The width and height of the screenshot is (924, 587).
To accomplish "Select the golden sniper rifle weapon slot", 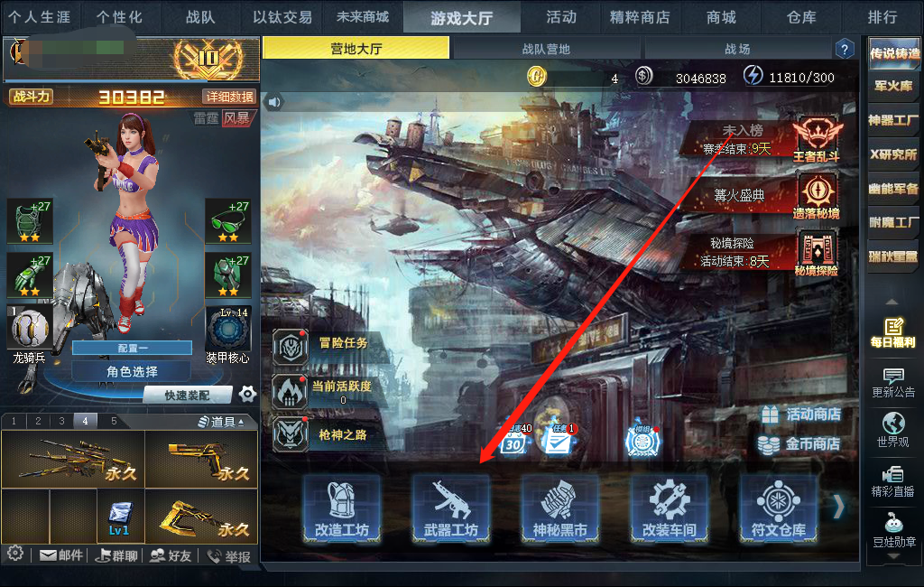I will [x=74, y=460].
